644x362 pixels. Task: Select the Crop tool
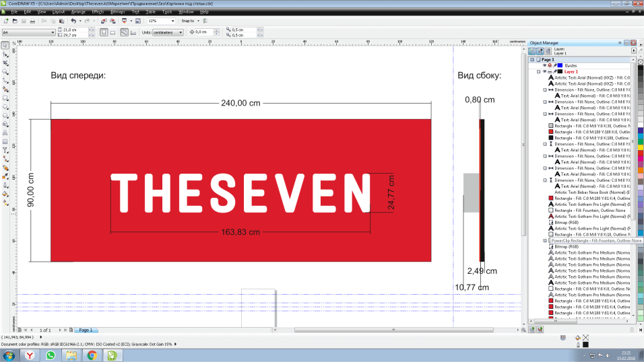pyautogui.click(x=5, y=63)
